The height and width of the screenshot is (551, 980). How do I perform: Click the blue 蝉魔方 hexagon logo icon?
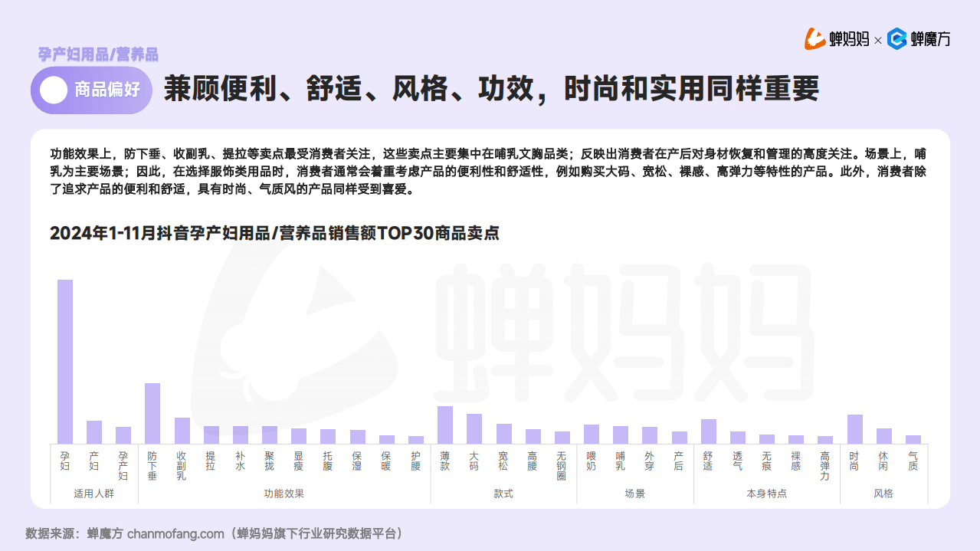pos(896,38)
